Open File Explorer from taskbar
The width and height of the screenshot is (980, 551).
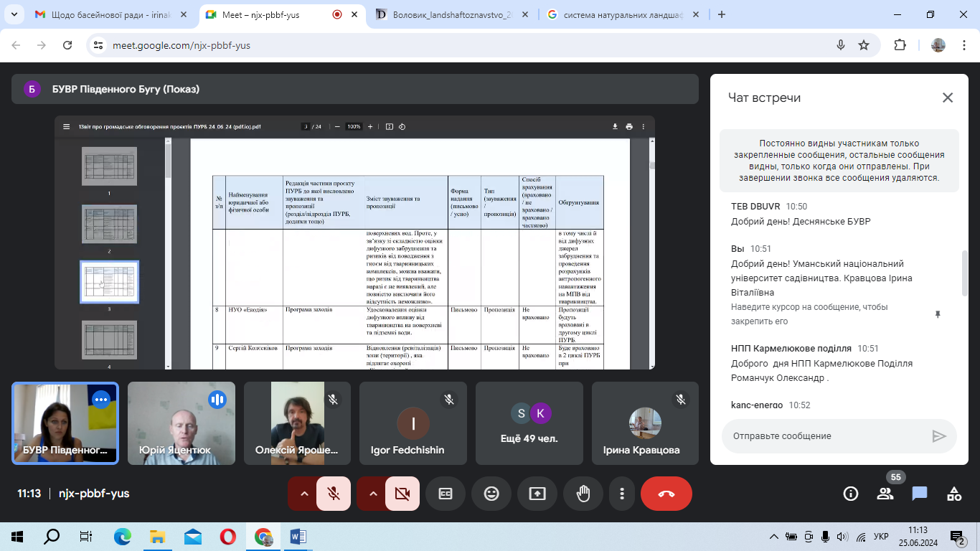click(x=157, y=536)
